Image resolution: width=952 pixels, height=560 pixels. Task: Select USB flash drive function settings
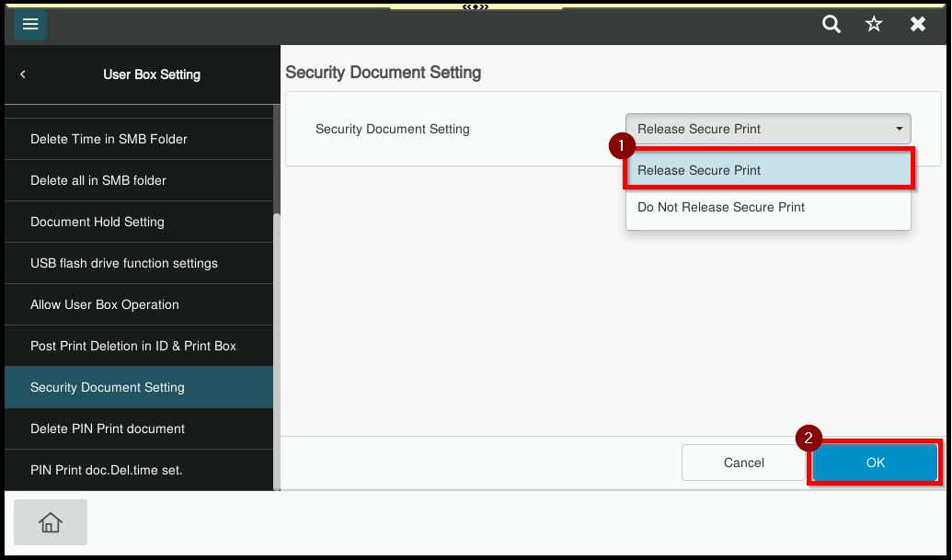tap(138, 263)
